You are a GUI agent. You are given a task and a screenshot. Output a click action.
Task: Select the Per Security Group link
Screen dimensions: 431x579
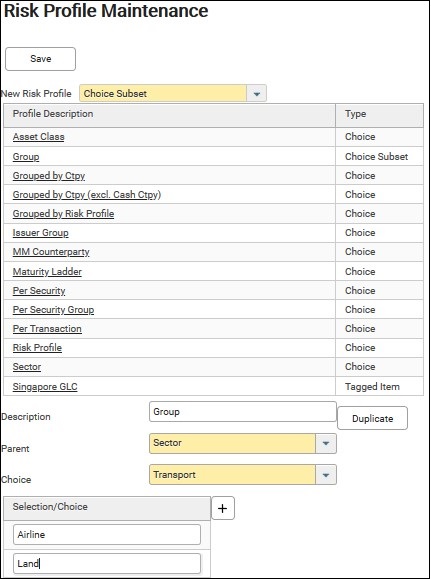[53, 309]
